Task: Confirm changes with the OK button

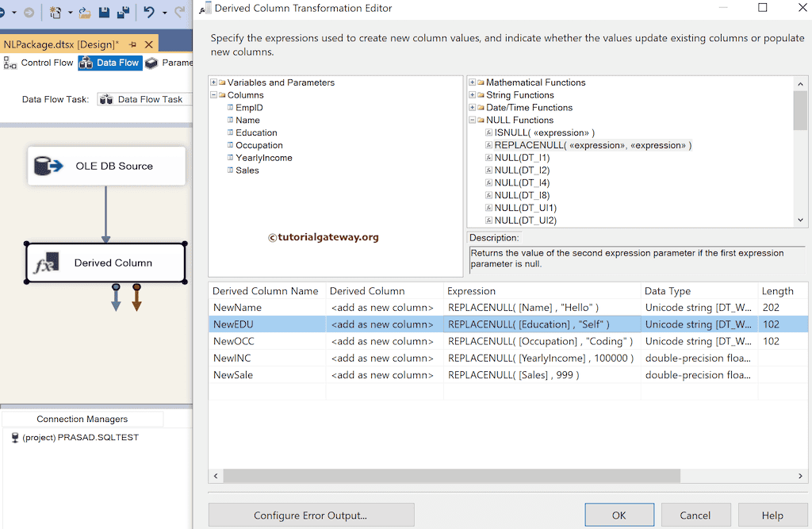Action: tap(619, 515)
